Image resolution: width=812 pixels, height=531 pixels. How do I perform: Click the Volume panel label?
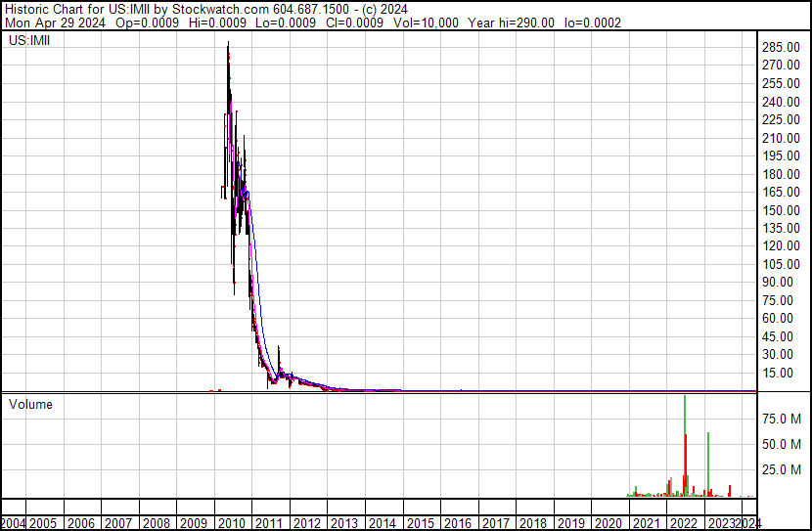(x=30, y=404)
